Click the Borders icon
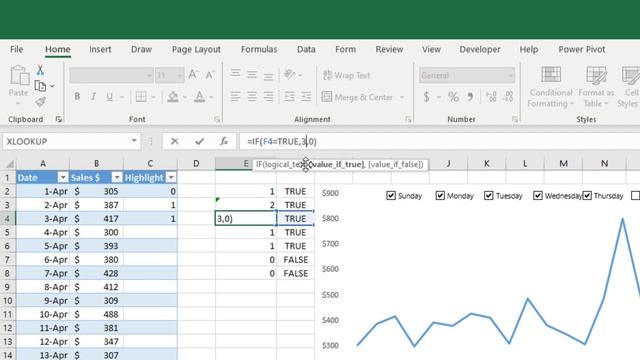The image size is (640, 360). point(141,97)
